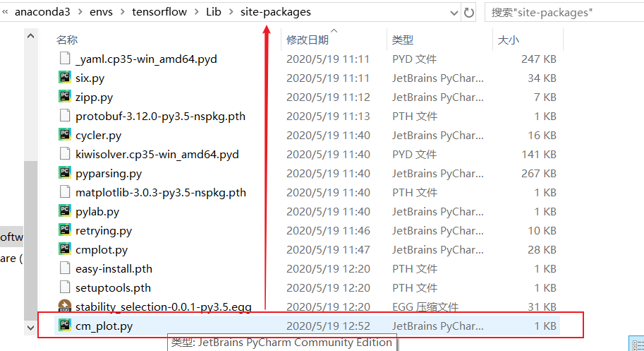Viewport: 644px width, 351px height.
Task: Select the file pyparsing.py
Action: (109, 174)
